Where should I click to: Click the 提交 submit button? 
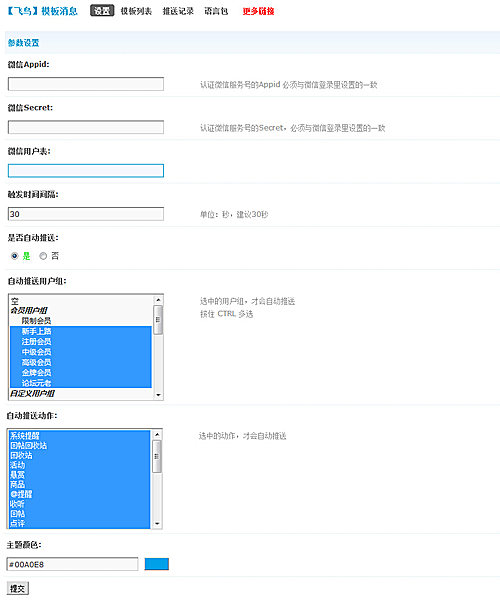18,589
